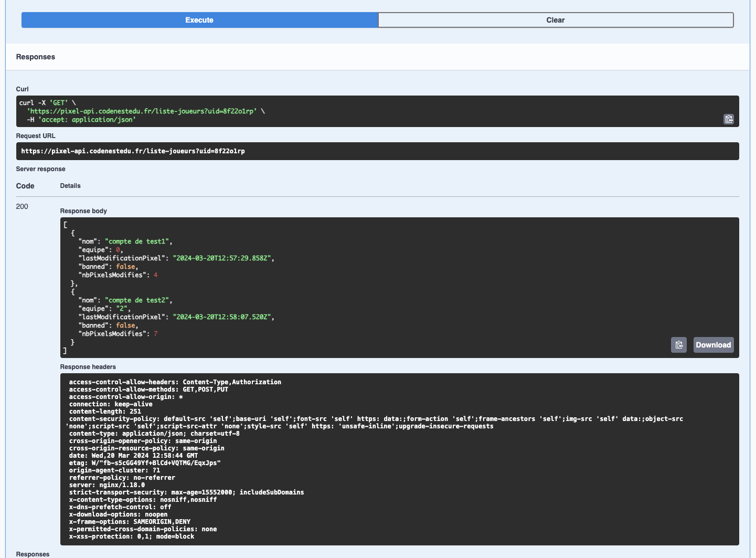This screenshot has width=756, height=558.
Task: Download the response body
Action: [x=714, y=345]
